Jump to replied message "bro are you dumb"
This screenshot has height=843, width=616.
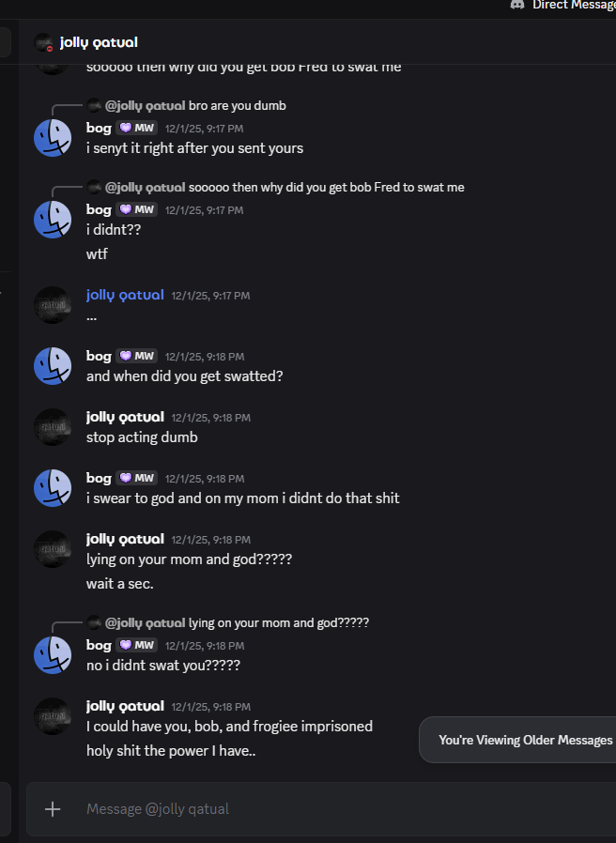point(243,105)
